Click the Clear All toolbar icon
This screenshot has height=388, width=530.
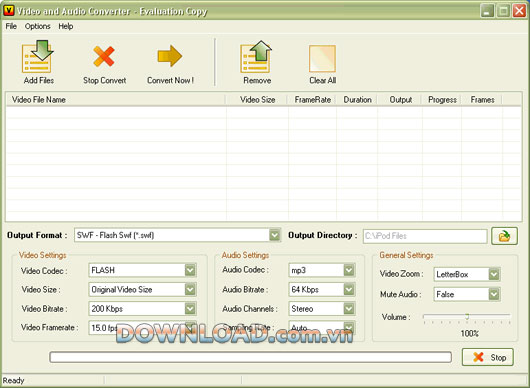(x=322, y=58)
